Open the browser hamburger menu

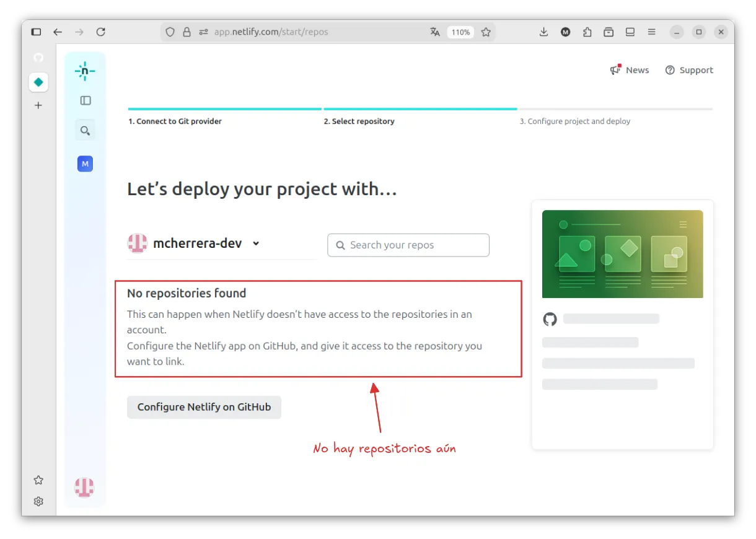click(651, 32)
